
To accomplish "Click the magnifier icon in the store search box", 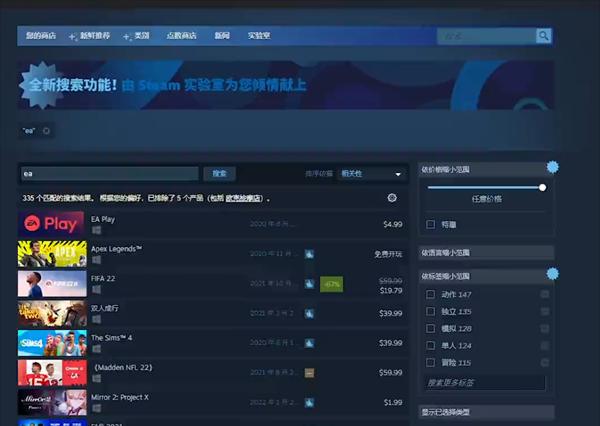I will (x=543, y=36).
